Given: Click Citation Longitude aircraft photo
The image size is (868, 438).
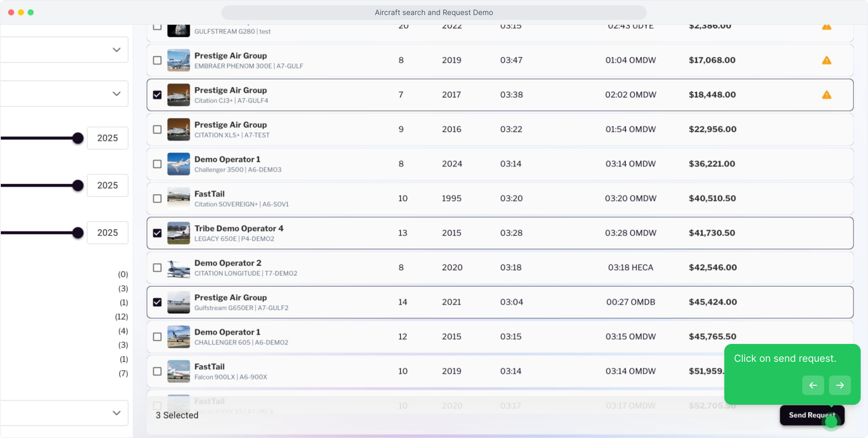Looking at the screenshot, I should 179,268.
